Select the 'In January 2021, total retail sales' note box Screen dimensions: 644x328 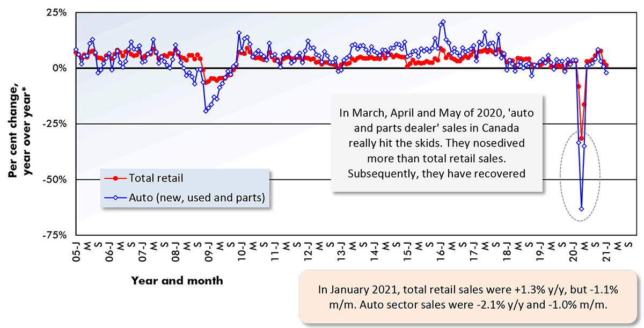(x=468, y=297)
